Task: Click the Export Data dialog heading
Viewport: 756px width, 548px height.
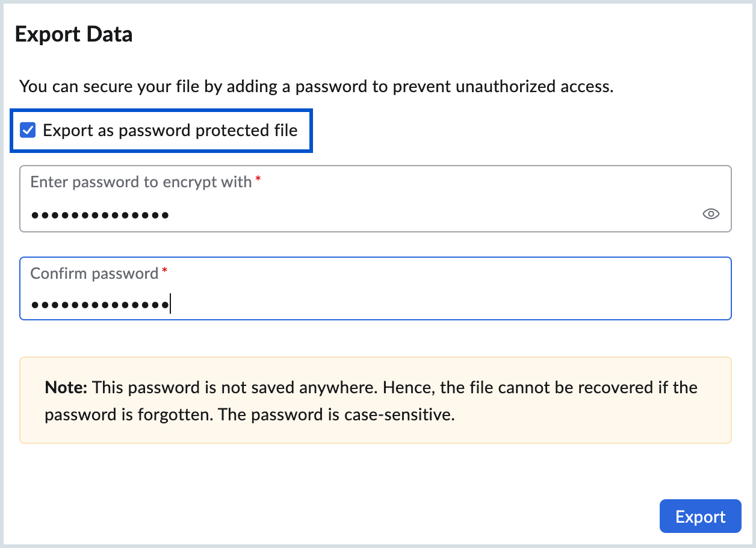Action: tap(73, 34)
